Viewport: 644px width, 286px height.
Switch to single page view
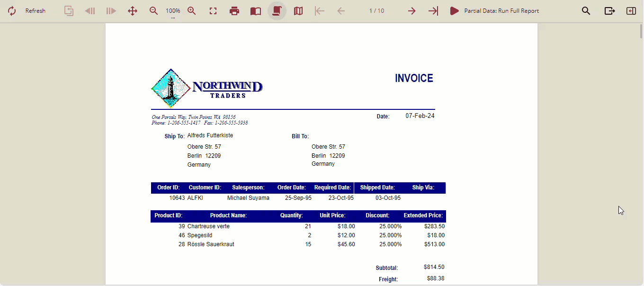tap(256, 11)
